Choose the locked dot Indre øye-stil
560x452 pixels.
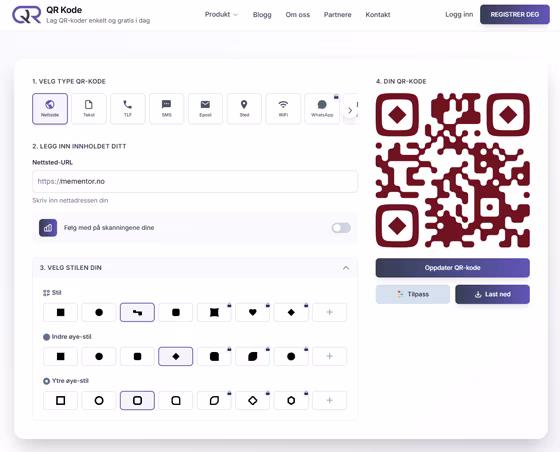tap(291, 356)
